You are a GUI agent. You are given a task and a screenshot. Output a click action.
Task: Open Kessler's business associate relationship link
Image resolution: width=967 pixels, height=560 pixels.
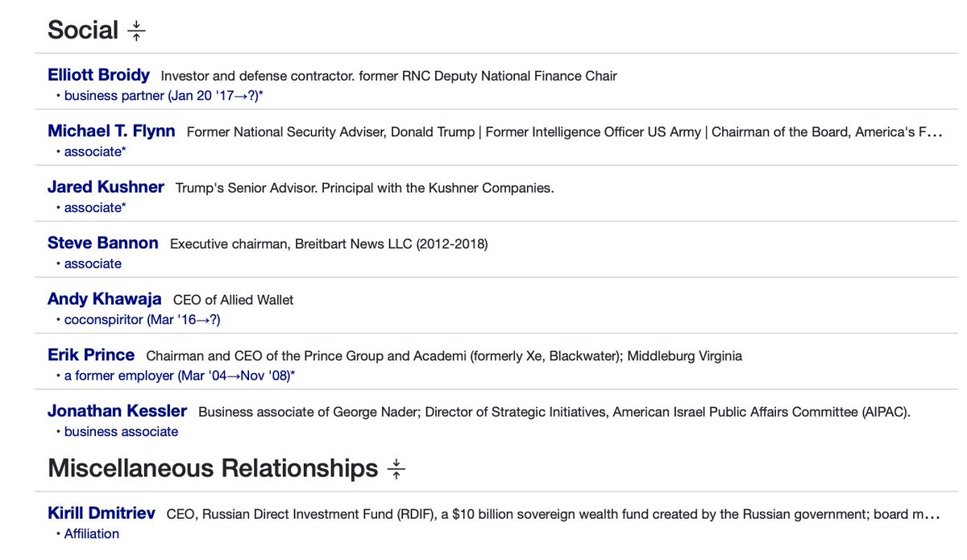point(121,432)
